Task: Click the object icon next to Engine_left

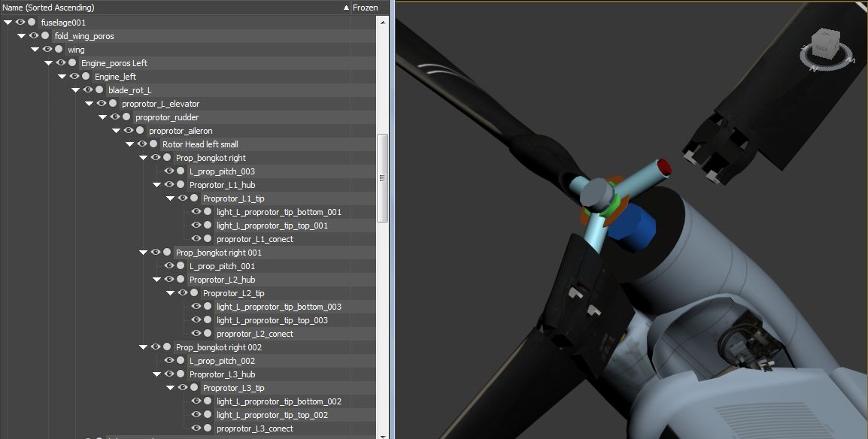Action: (x=86, y=77)
